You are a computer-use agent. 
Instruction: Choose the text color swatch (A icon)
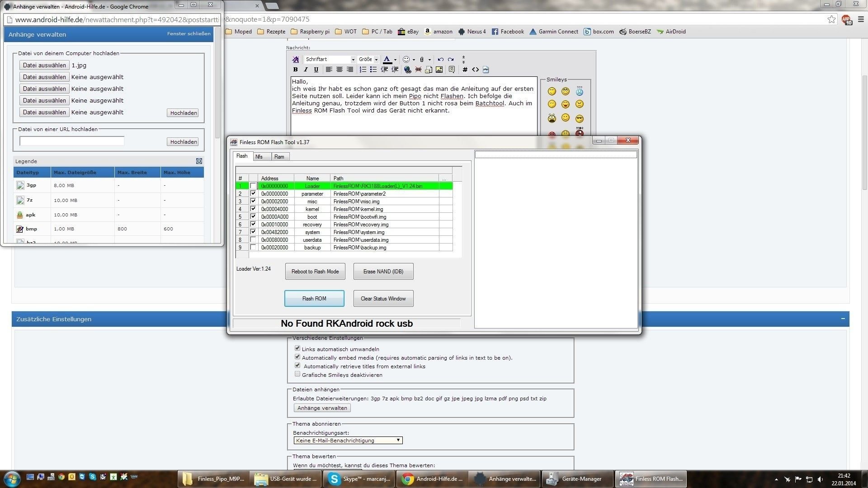[x=387, y=59]
